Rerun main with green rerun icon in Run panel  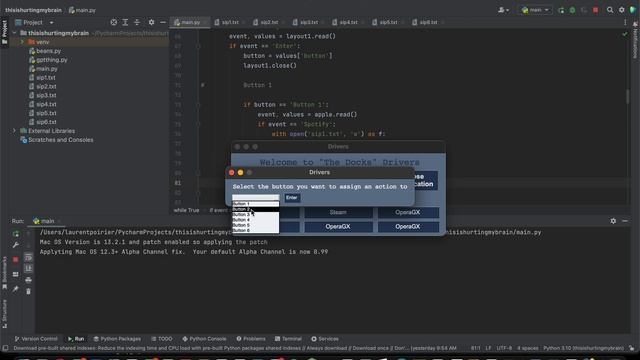coord(16,234)
